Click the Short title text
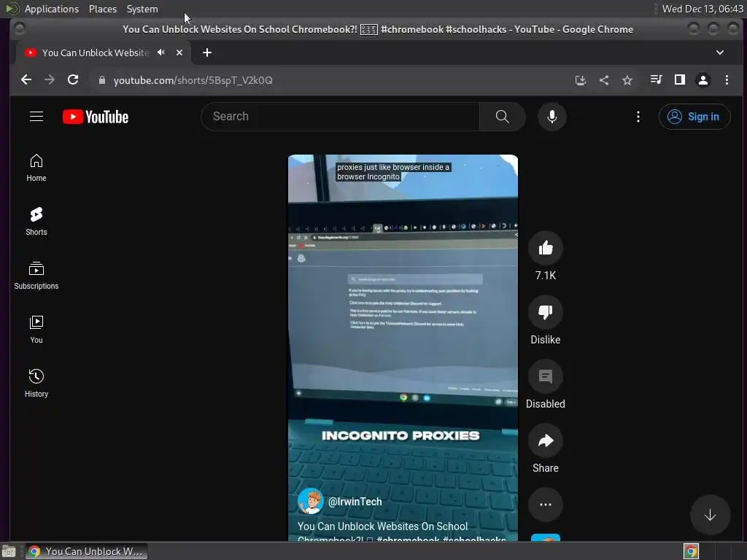This screenshot has width=747, height=560. point(402,532)
